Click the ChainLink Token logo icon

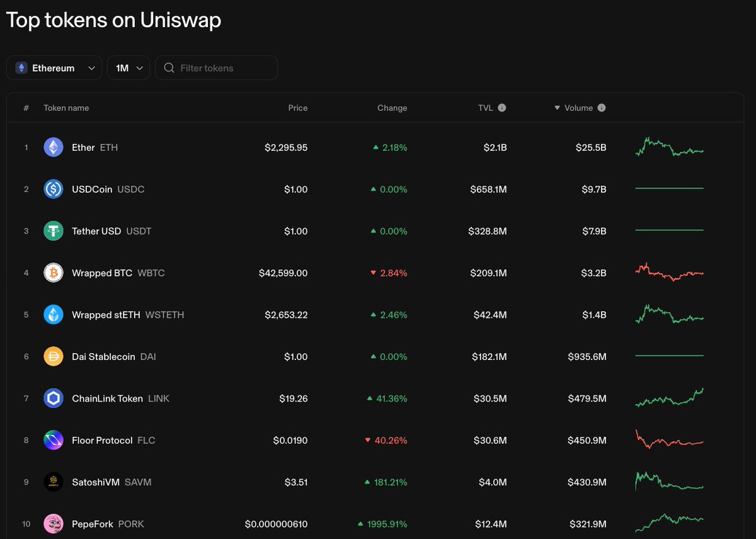pos(54,398)
